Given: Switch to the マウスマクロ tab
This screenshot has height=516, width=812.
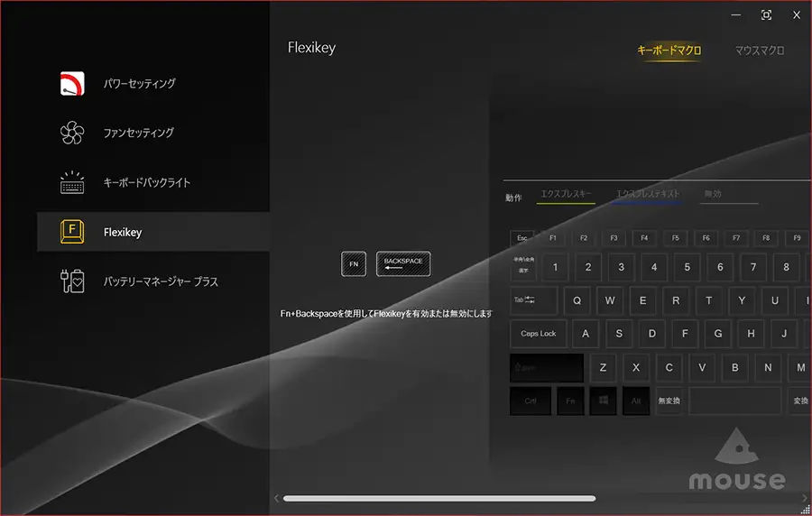Looking at the screenshot, I should 760,51.
